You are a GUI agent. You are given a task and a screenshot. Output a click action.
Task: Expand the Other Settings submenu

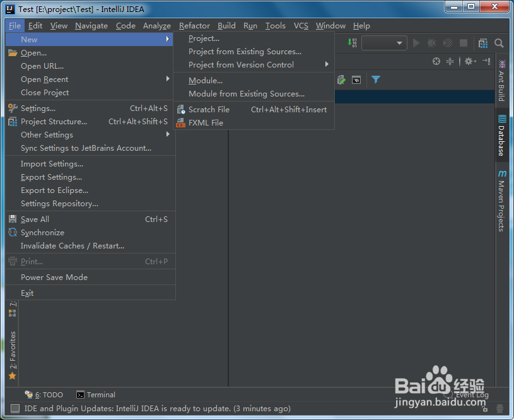coord(89,135)
